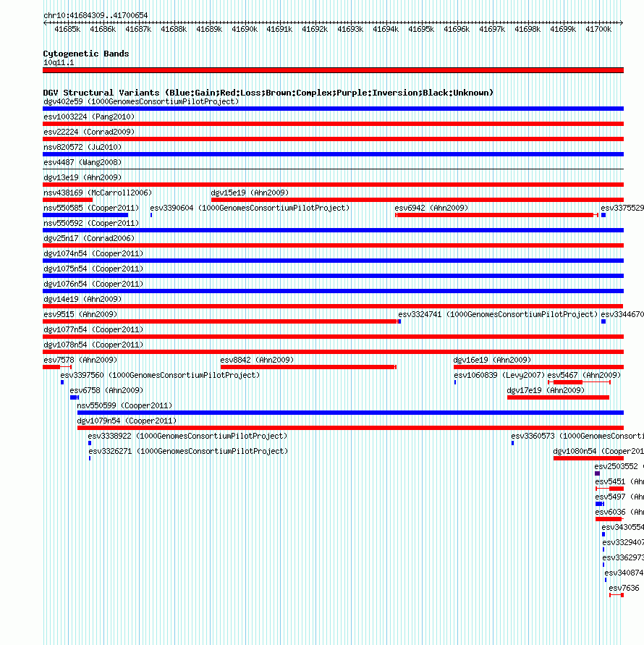Screen dimensions: 644x645
Task: Click the nsv820572 (Ju2010) label
Action: pos(82,147)
